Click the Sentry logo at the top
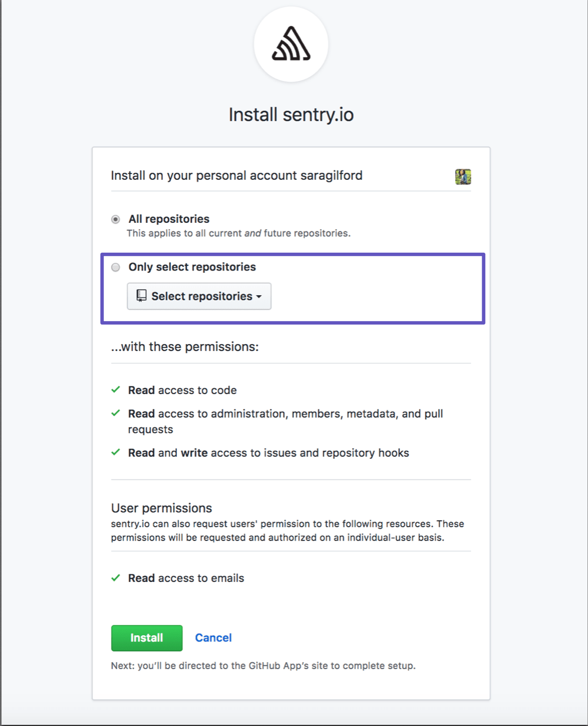Viewport: 588px width, 726px height. [291, 44]
